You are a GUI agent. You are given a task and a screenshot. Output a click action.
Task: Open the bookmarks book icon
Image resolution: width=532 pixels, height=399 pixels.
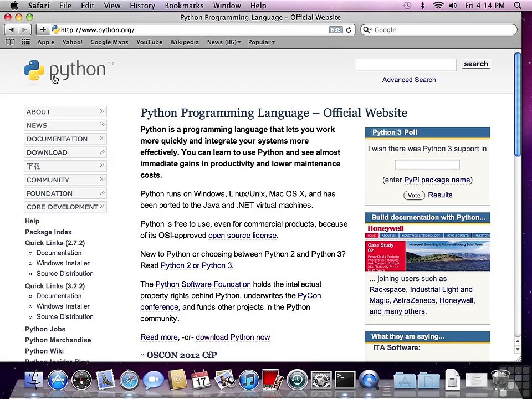click(x=10, y=42)
